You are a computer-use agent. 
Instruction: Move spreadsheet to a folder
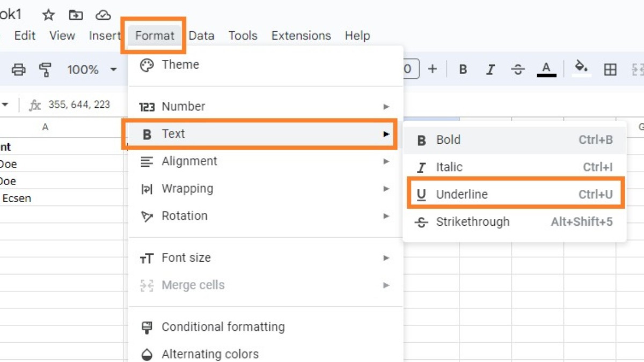(x=75, y=15)
